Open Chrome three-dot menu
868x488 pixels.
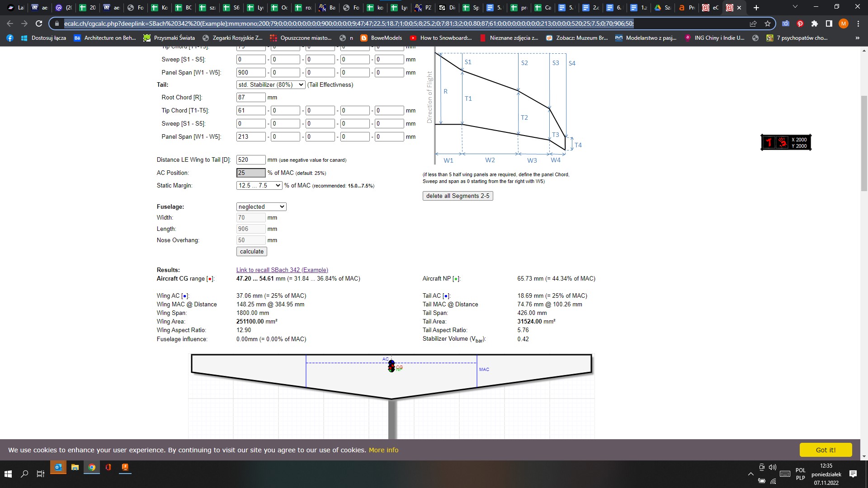[x=858, y=23]
